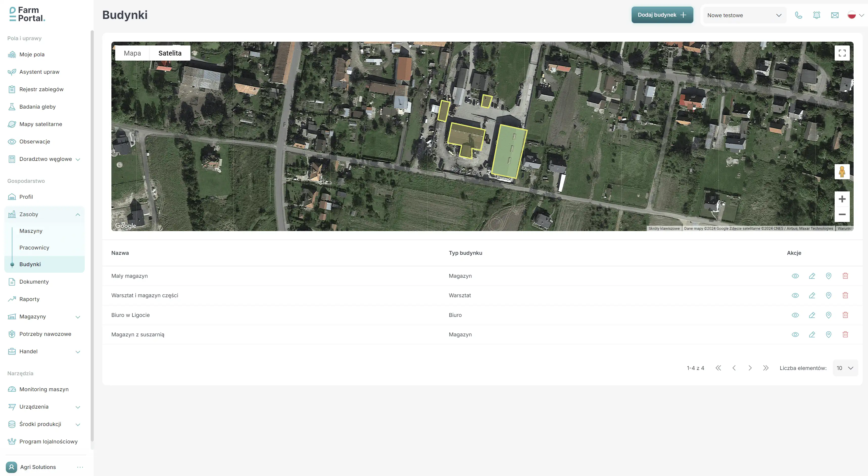
Task: Expand the Handel submenu
Action: [x=78, y=352]
